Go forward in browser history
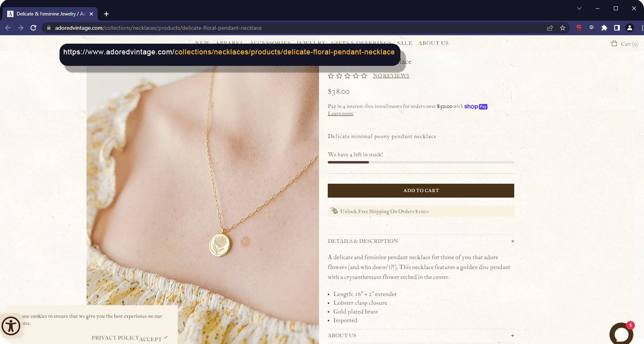The height and width of the screenshot is (344, 644). pyautogui.click(x=21, y=28)
